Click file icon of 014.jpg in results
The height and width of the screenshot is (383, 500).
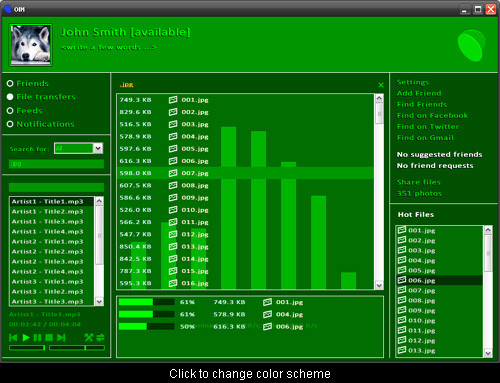[x=173, y=259]
